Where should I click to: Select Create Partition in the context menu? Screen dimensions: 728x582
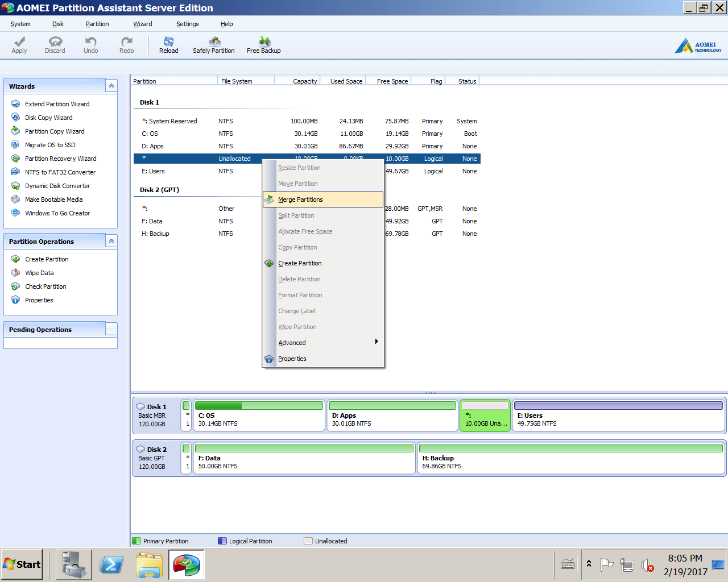tap(300, 263)
